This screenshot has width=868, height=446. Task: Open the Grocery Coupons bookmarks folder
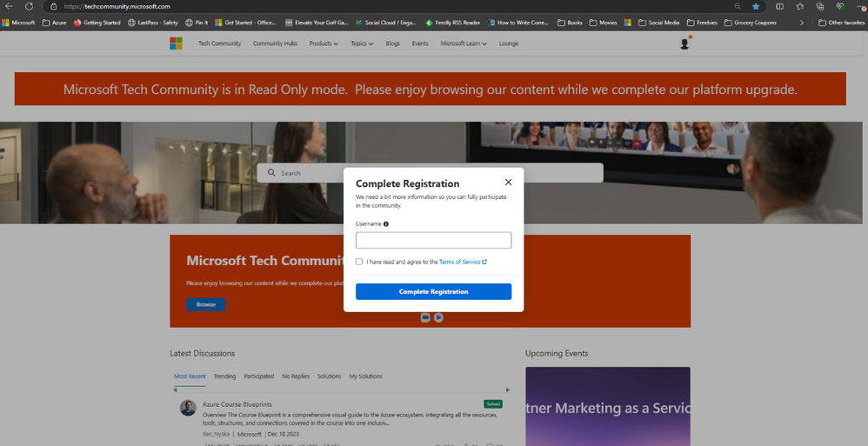pyautogui.click(x=750, y=23)
